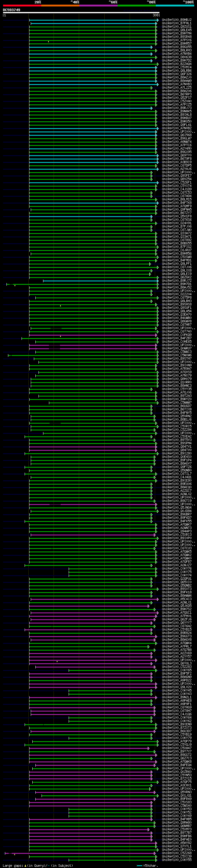Open the hit UniRef100_Q9FL41
Viewport: 197px width, 868px height.
point(177,125)
